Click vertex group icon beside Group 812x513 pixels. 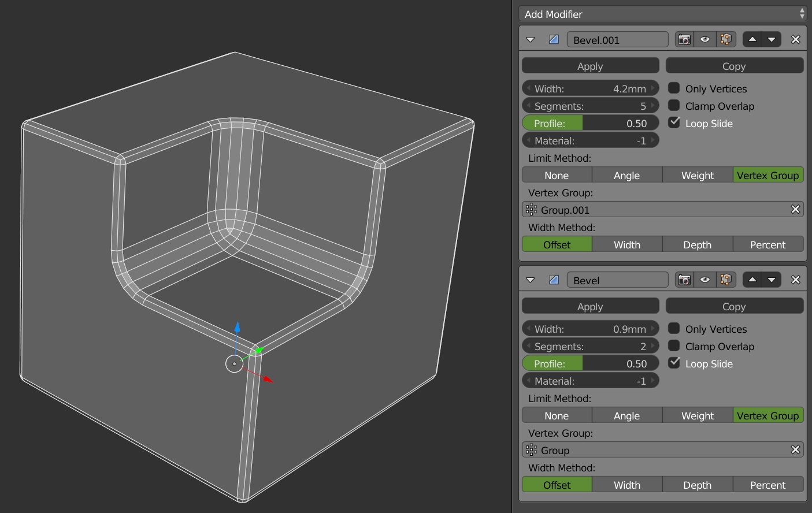(531, 449)
